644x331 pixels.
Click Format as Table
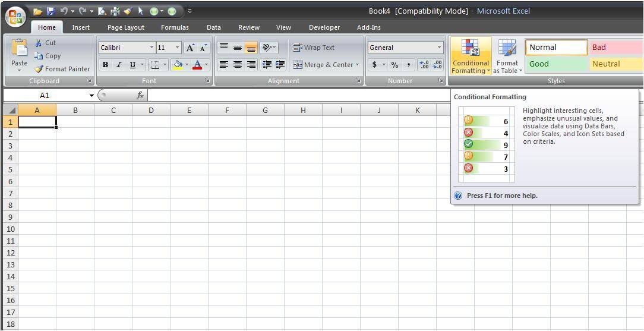(507, 56)
